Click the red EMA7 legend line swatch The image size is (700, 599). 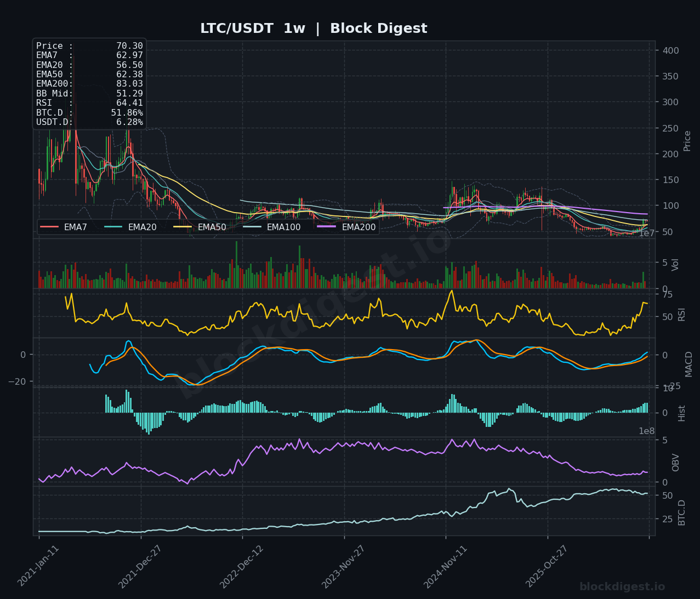click(49, 227)
